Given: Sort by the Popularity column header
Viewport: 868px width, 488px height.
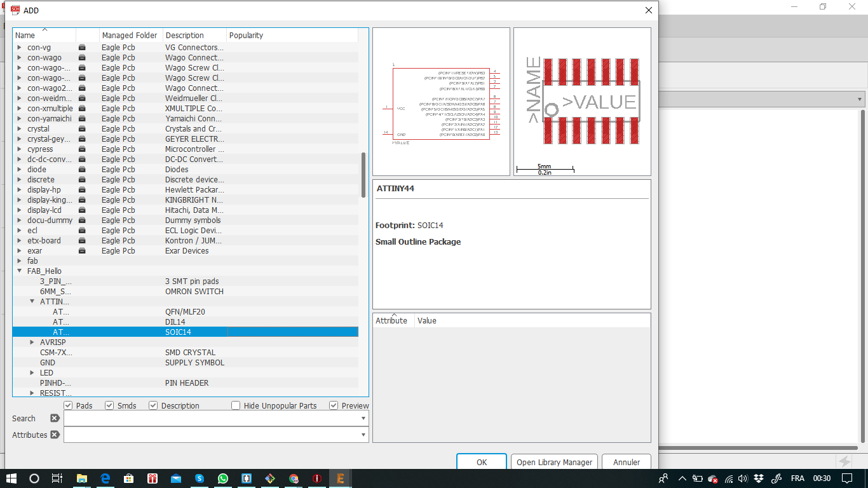Looking at the screenshot, I should click(292, 36).
